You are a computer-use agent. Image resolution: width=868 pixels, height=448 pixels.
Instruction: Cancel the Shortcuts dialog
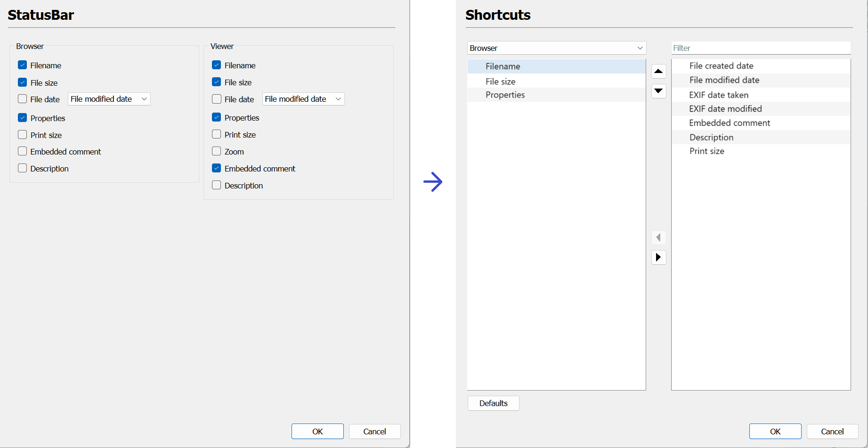pos(832,432)
